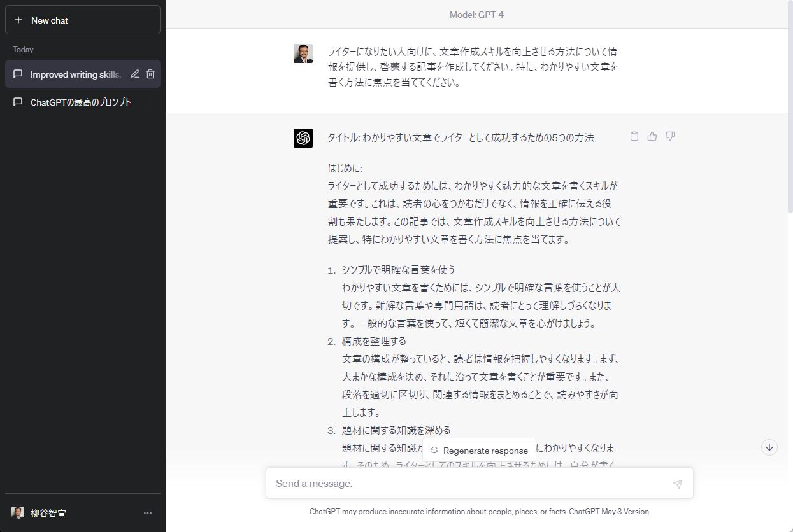
Task: Rename the chat using the pencil icon
Action: coord(134,74)
